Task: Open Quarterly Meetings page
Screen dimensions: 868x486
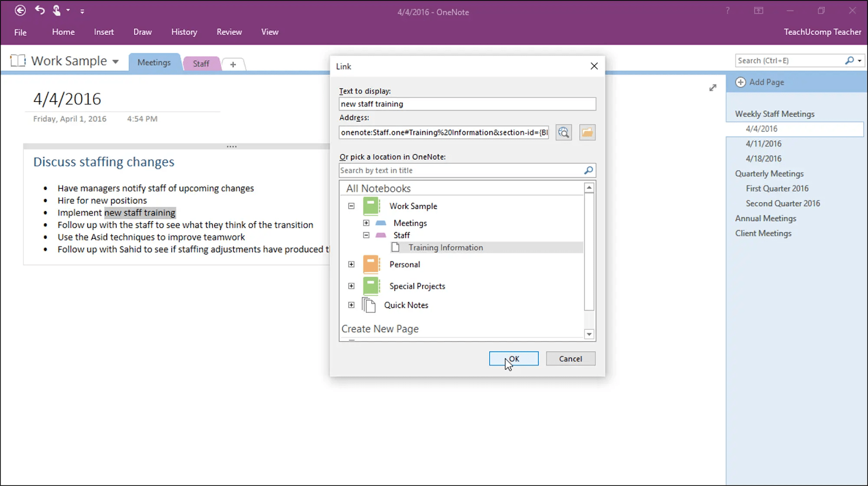Action: click(x=769, y=174)
